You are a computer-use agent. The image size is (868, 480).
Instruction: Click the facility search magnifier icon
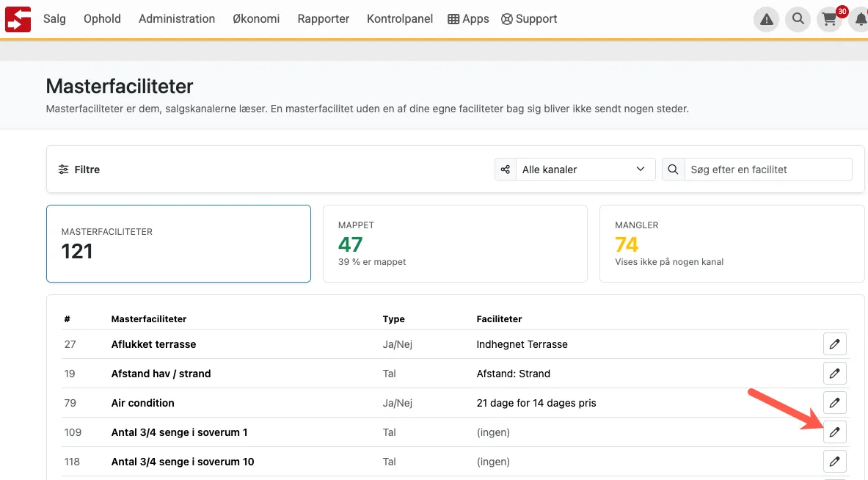[673, 170]
